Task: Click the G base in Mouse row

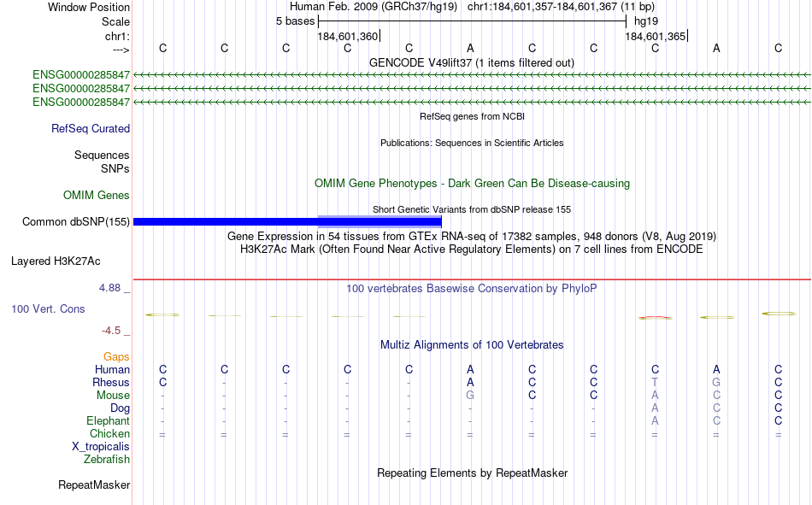Action: [x=470, y=395]
